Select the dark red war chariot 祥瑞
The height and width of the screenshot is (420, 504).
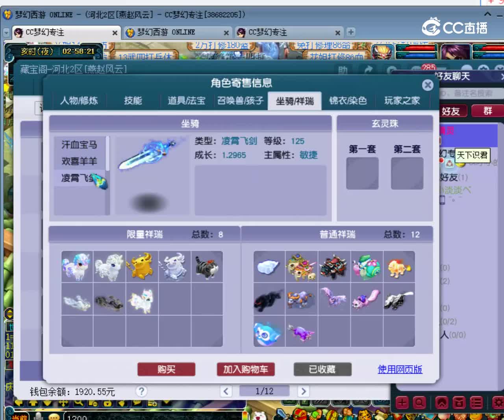334,267
